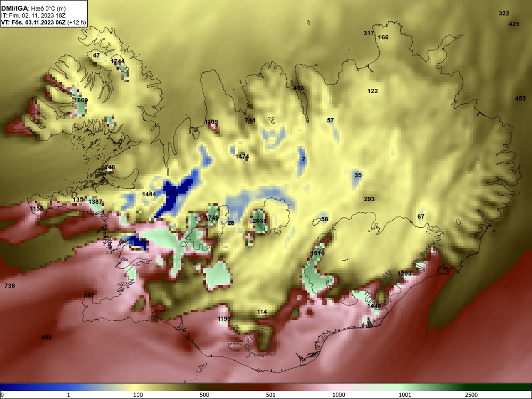Select the legend tick label 1
The height and width of the screenshot is (399, 532).
pos(68,395)
